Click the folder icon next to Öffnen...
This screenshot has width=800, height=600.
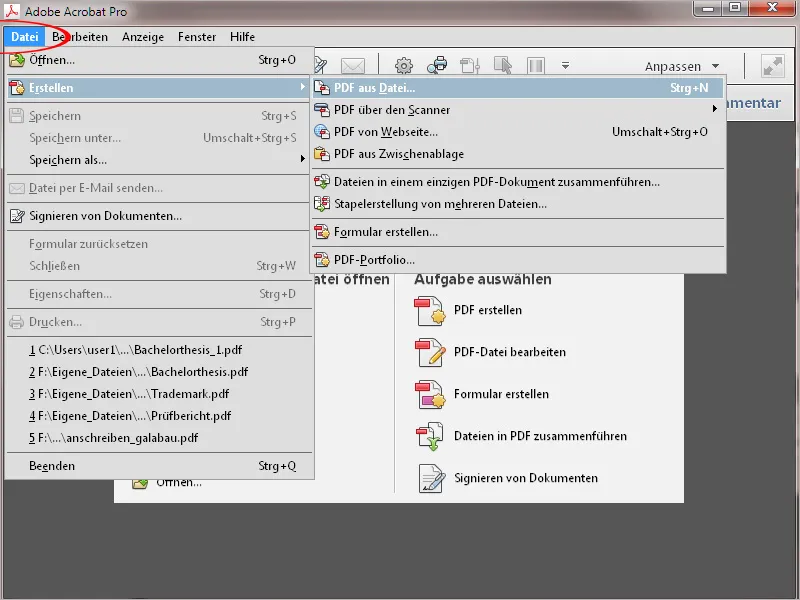[17, 60]
